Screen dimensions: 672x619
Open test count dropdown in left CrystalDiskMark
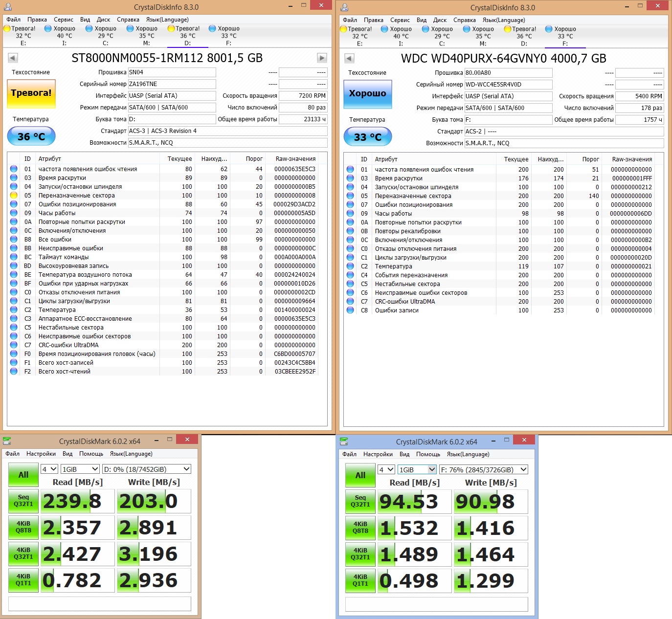point(49,469)
